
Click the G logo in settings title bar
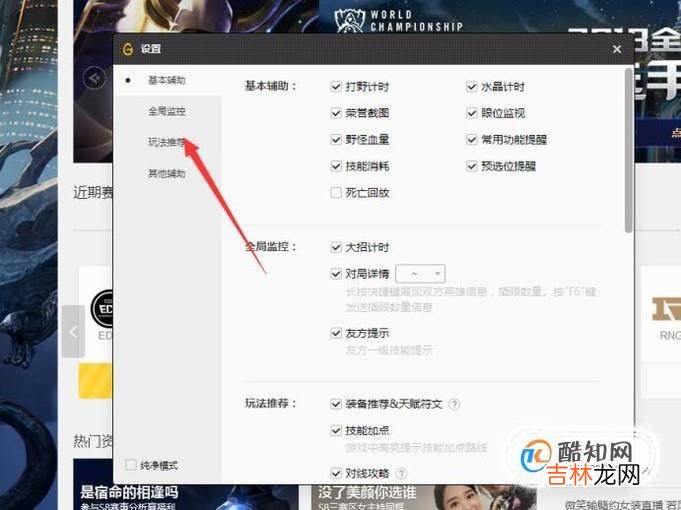coord(127,48)
